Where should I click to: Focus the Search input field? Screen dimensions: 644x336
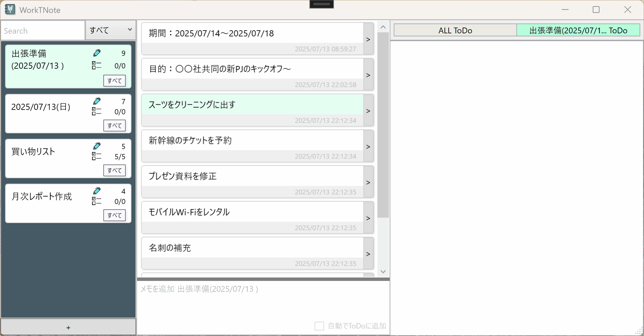43,31
